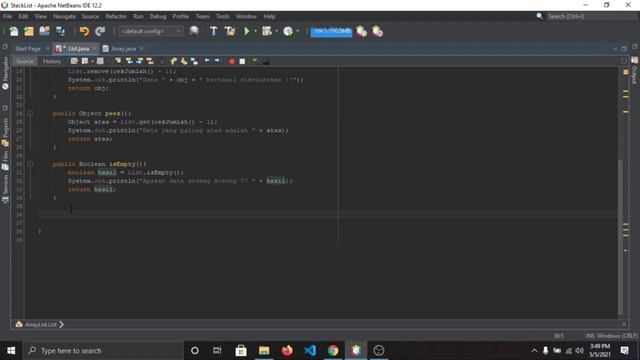This screenshot has width=640, height=360.
Task: Open the Source menu
Action: pyautogui.click(x=90, y=16)
